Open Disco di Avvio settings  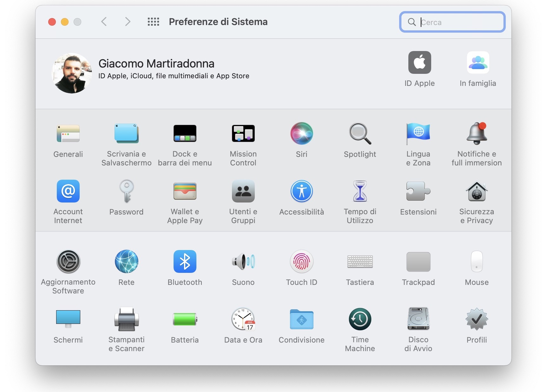point(418,319)
